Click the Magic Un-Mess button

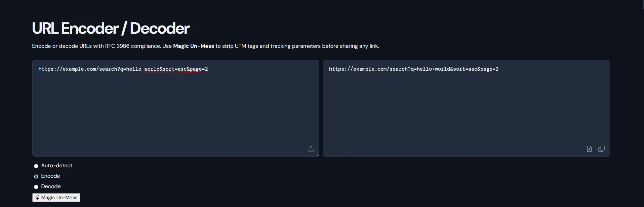(56, 198)
